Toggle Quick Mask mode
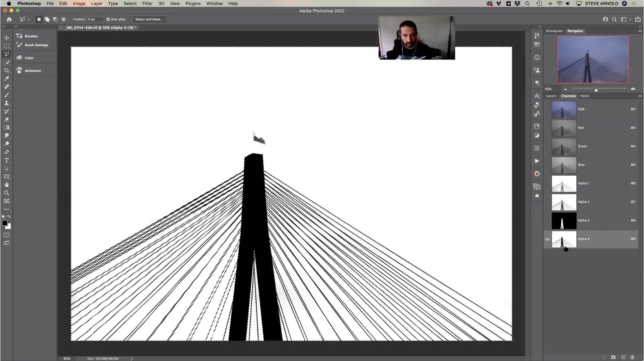This screenshot has height=361, width=644. [x=7, y=235]
